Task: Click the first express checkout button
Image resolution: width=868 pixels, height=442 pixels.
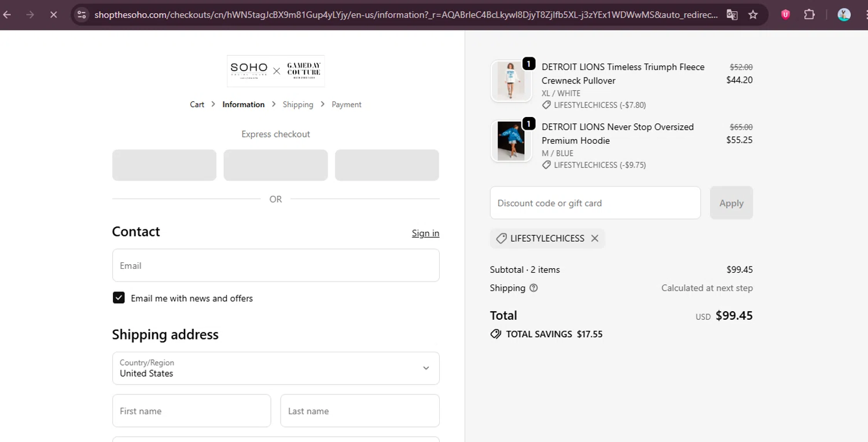Action: [x=164, y=165]
